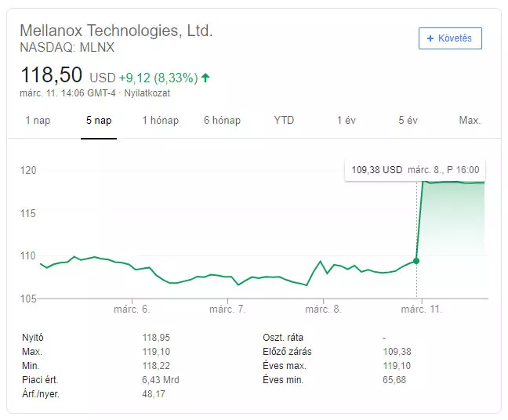The height and width of the screenshot is (420, 508).
Task: Click the 118,50 price value
Action: pos(51,74)
